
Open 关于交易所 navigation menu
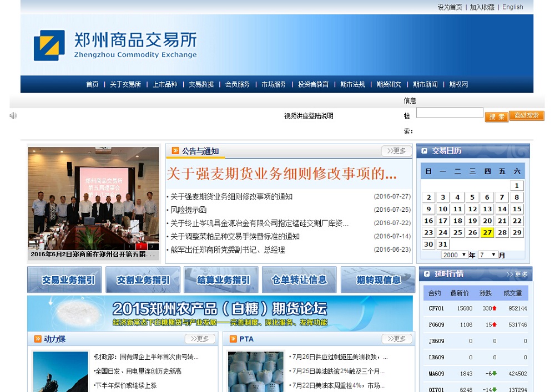125,84
